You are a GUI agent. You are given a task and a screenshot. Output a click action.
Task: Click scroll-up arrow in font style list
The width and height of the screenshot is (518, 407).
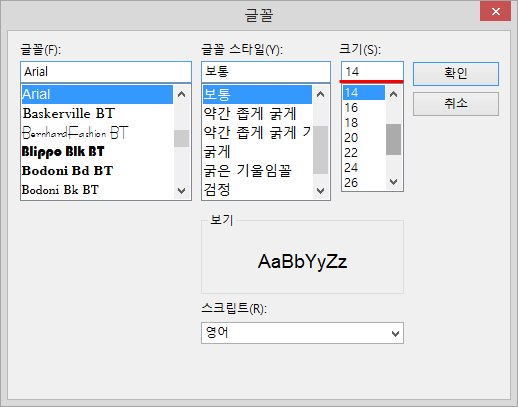(320, 94)
